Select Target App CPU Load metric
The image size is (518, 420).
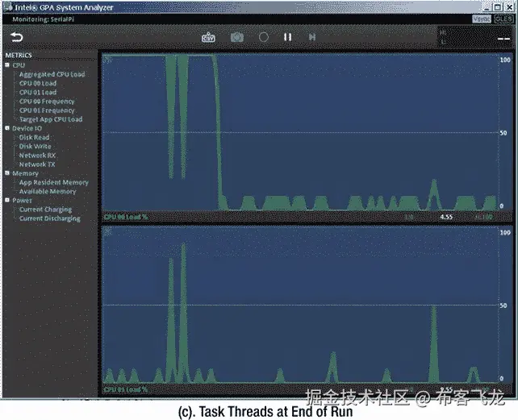click(x=51, y=119)
